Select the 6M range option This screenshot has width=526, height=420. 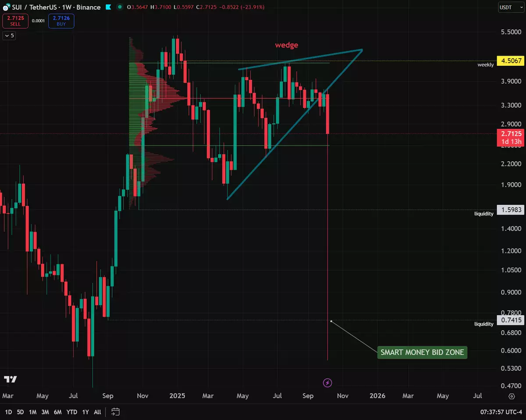[x=57, y=412]
